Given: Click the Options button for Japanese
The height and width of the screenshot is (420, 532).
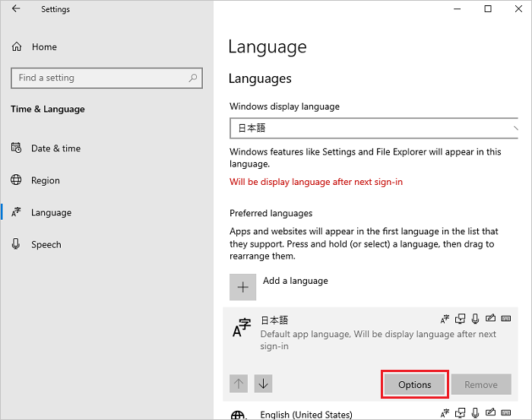Looking at the screenshot, I should (x=415, y=385).
